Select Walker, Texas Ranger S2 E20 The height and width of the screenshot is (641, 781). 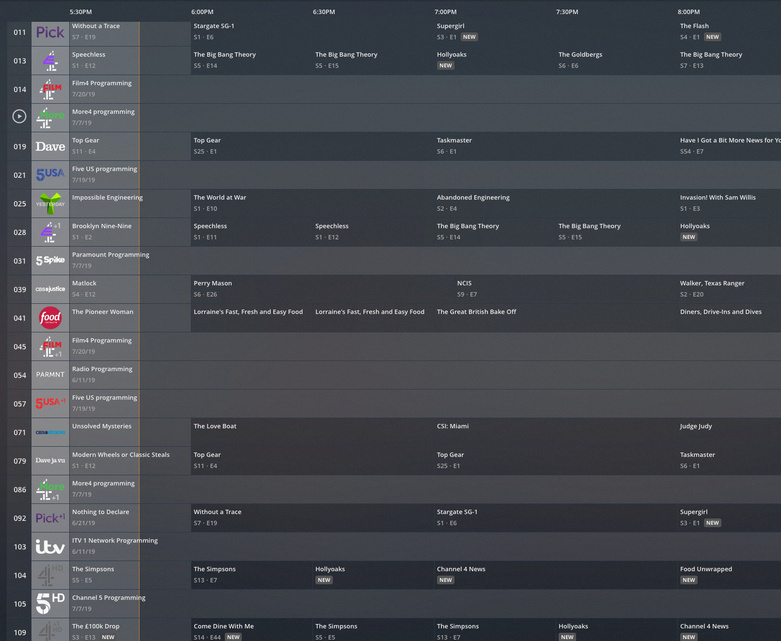[x=729, y=289]
